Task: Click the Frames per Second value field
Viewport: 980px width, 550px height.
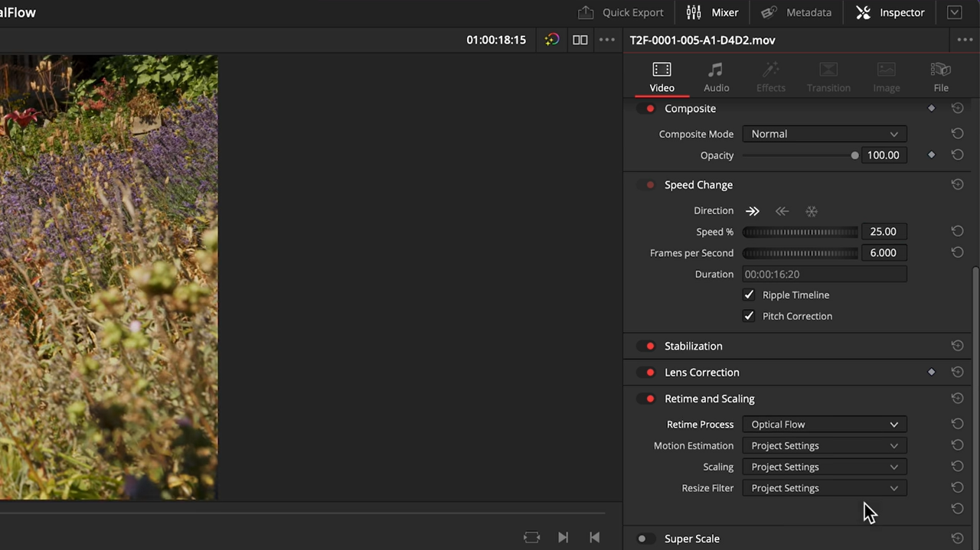Action: click(x=884, y=253)
